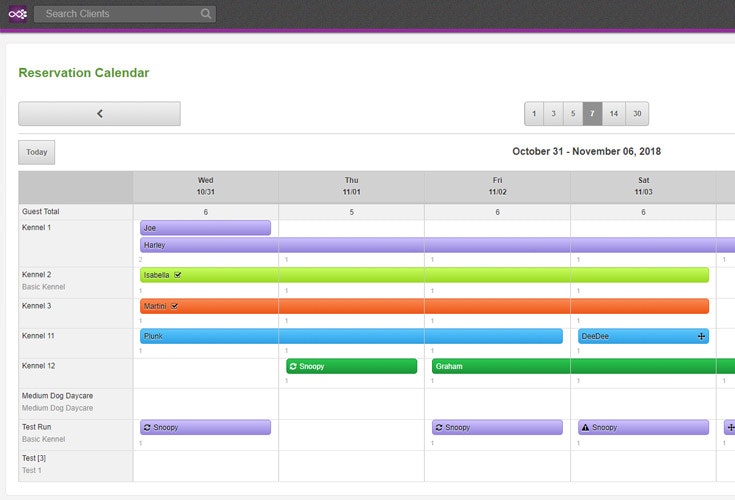Select the Kennel 3 row label
The image size is (735, 500).
coord(37,306)
